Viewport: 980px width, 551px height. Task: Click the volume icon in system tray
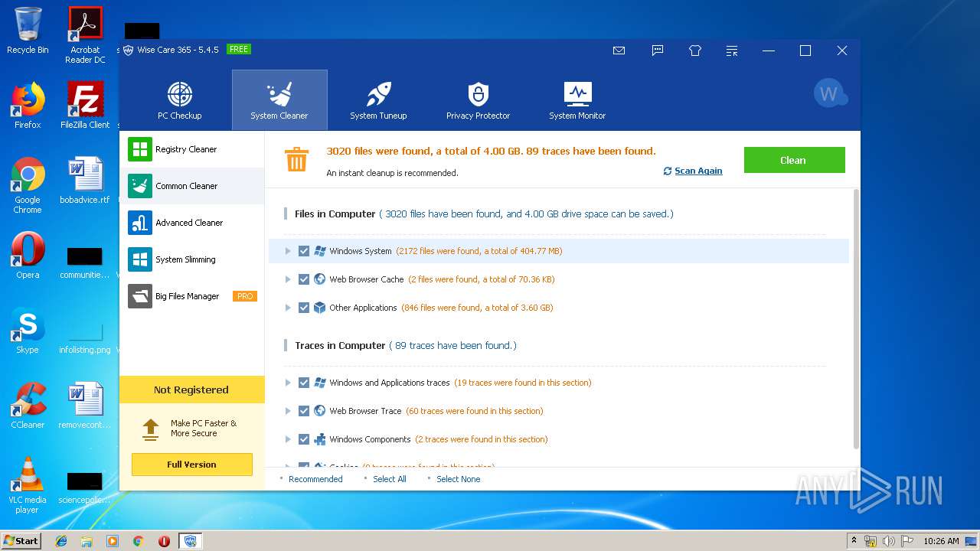tap(889, 540)
